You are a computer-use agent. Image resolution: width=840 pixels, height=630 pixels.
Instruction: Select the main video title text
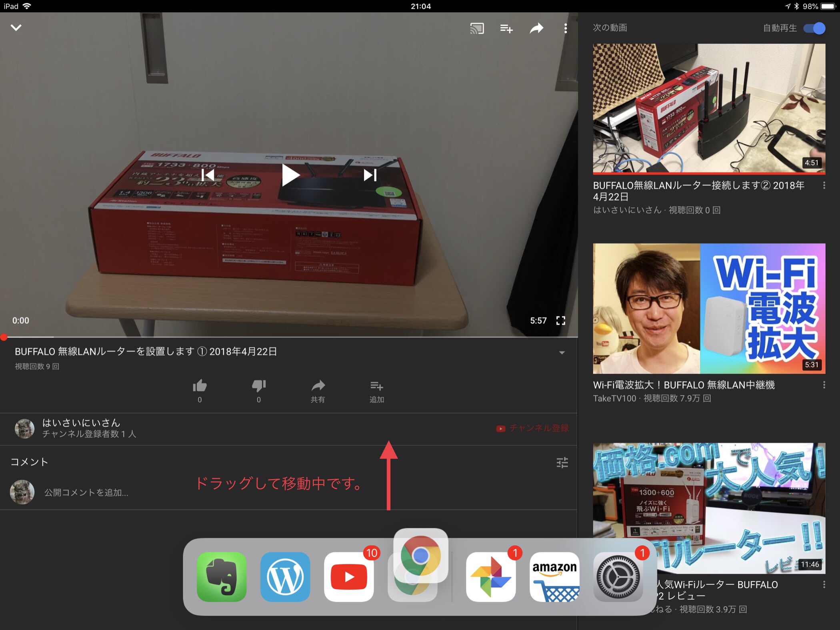coord(146,352)
